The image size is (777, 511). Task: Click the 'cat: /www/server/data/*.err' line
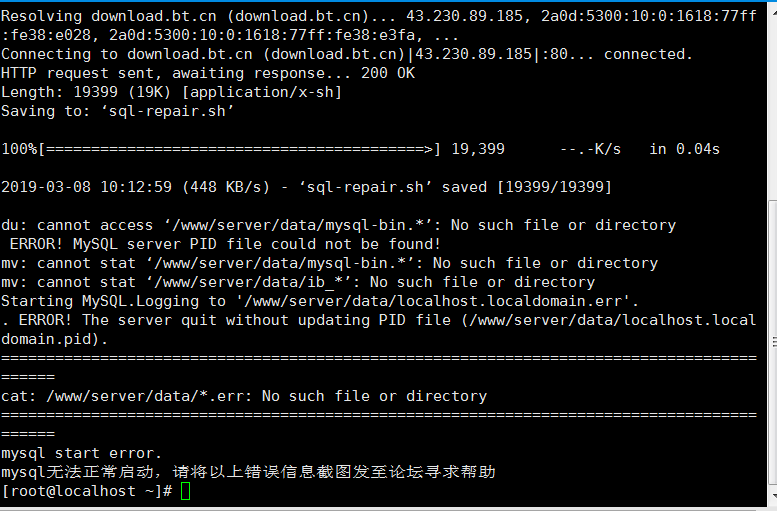[x=244, y=396]
